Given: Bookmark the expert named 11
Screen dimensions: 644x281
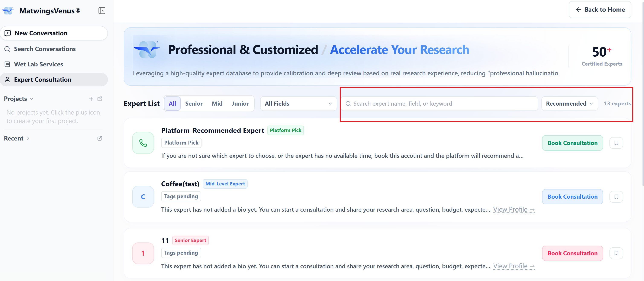Looking at the screenshot, I should click(x=616, y=253).
